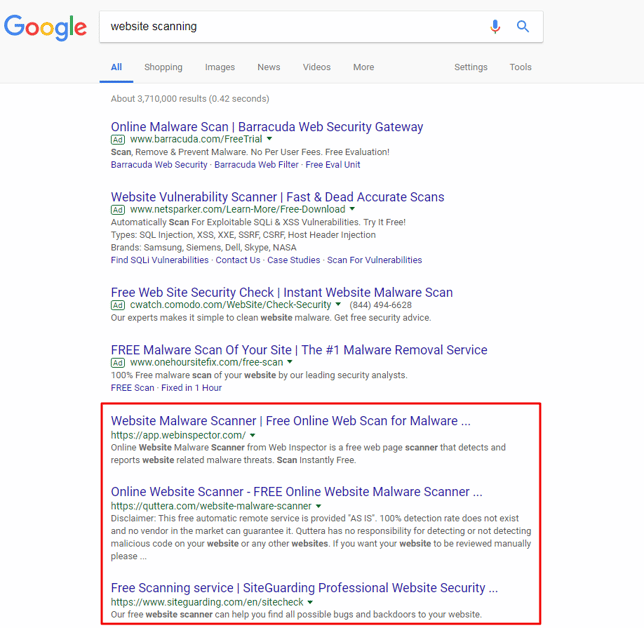Screen dimensions: 644x628
Task: Select the All tab
Action: coord(116,67)
